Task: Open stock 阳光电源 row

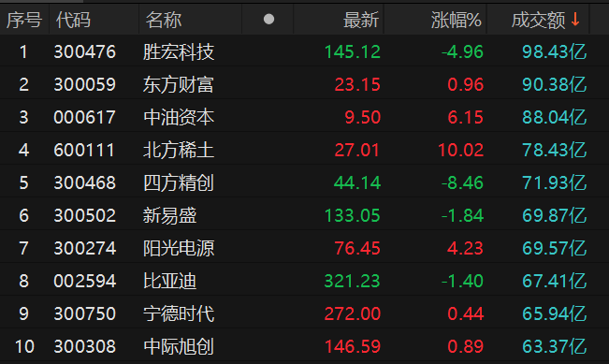Action: click(305, 248)
